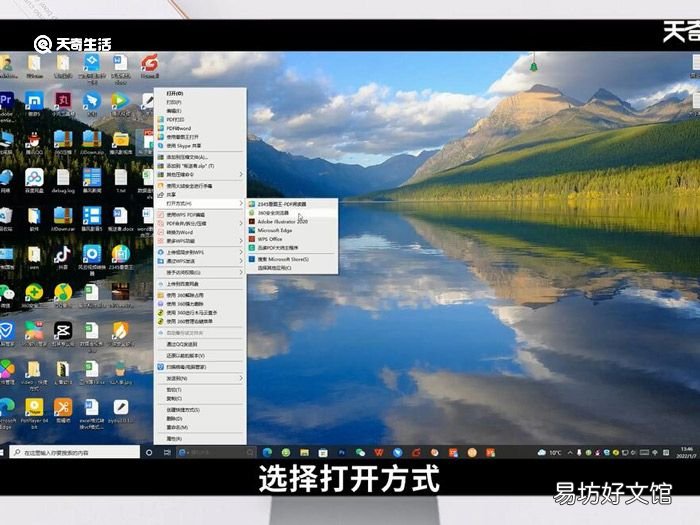Choose 还原以前的版本(V) menu entry
The height and width of the screenshot is (525, 700).
200,356
